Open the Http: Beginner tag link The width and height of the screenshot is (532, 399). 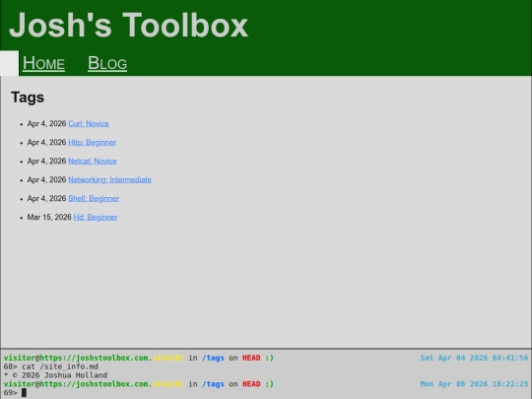coord(93,142)
